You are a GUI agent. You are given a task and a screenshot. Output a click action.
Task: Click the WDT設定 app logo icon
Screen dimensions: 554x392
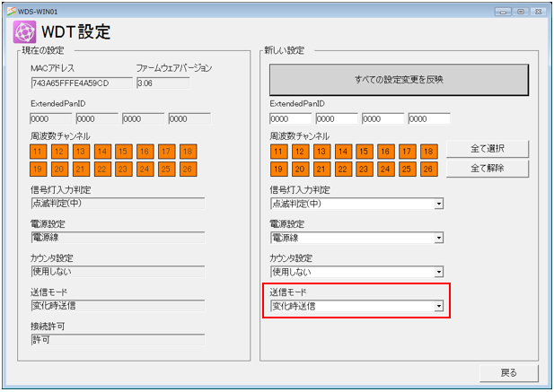tap(24, 32)
